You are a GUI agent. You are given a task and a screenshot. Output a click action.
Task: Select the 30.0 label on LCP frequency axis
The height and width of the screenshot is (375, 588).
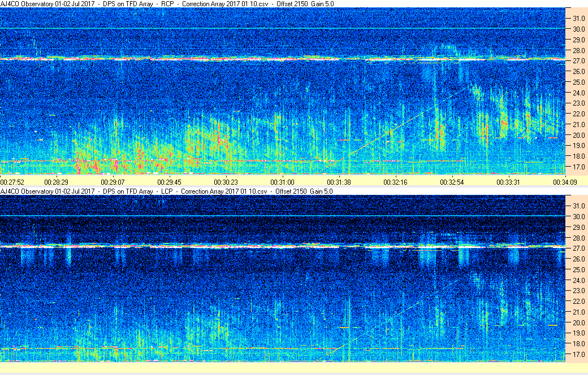(x=578, y=216)
